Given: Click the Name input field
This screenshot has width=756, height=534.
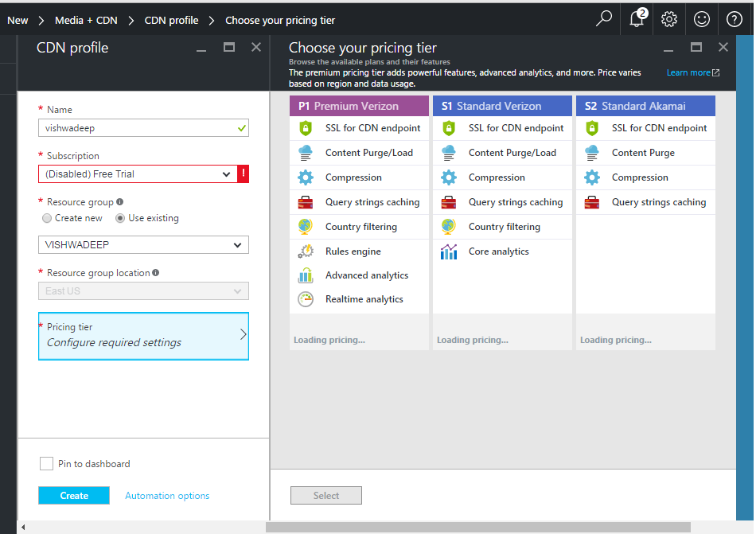Looking at the screenshot, I should 144,128.
